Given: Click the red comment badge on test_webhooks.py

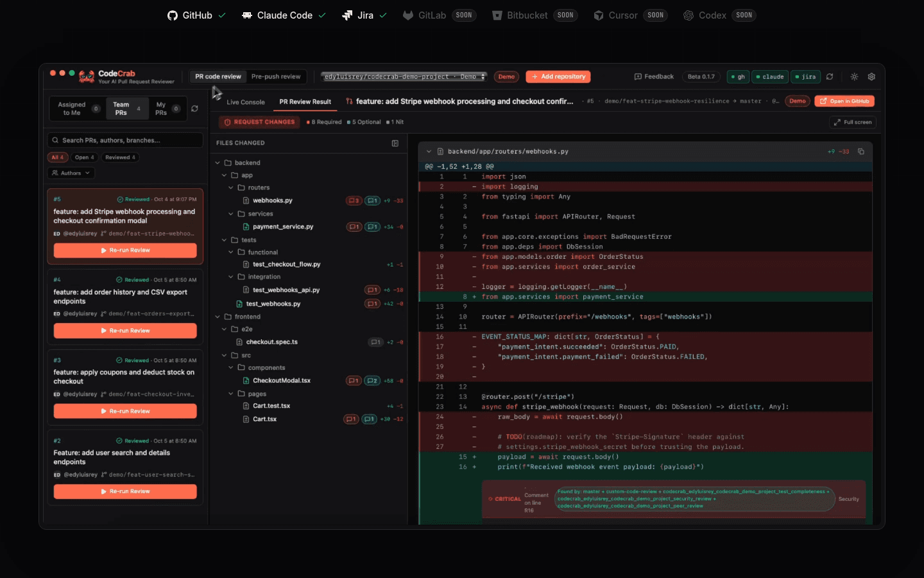Looking at the screenshot, I should (x=372, y=304).
